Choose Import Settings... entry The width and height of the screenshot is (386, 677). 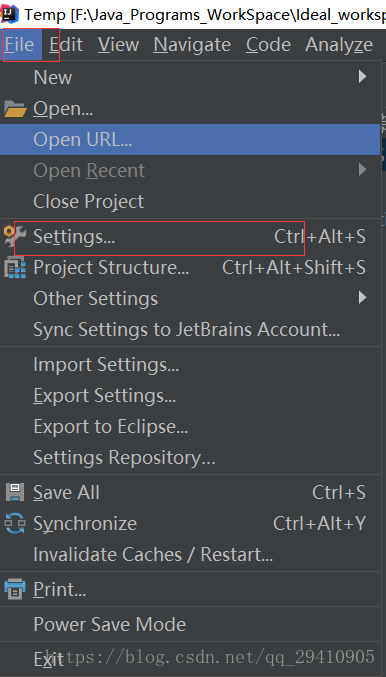pyautogui.click(x=190, y=364)
